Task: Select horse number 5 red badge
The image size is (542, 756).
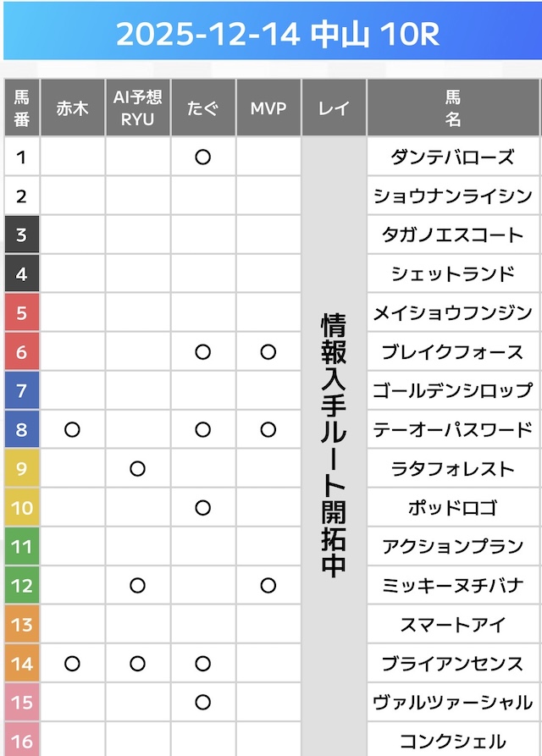Action: click(x=21, y=313)
